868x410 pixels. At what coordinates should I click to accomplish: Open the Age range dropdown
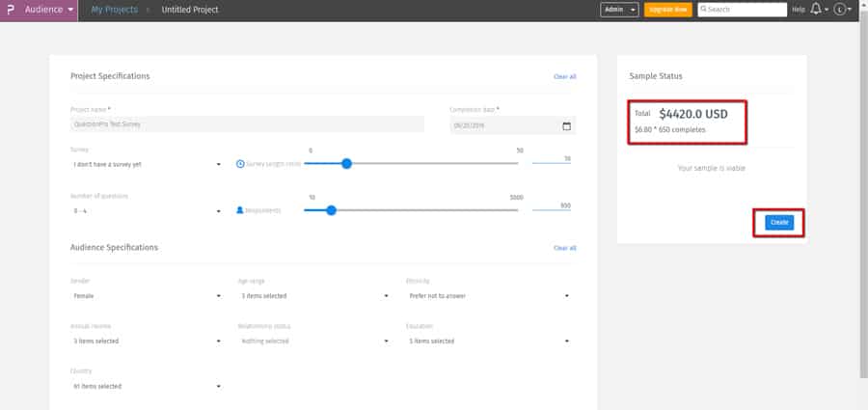pos(314,296)
